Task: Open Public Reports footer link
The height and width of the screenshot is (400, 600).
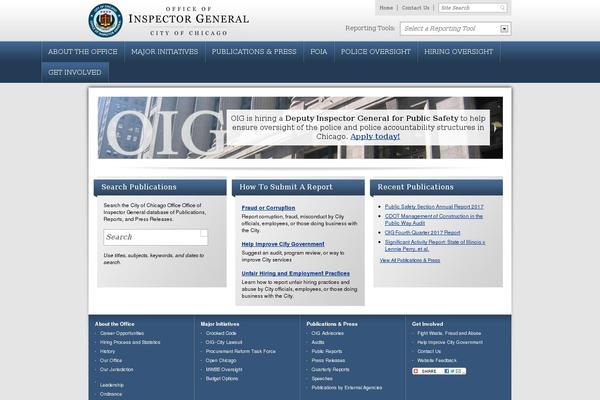Action: click(x=326, y=351)
